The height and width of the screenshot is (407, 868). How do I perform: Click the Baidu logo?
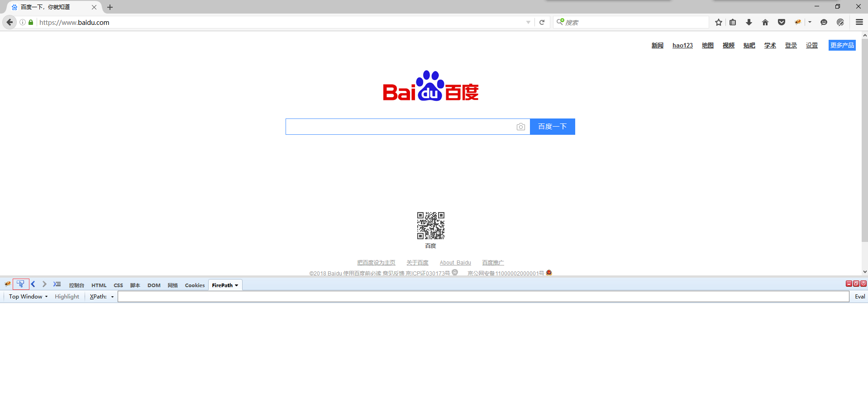click(x=430, y=86)
